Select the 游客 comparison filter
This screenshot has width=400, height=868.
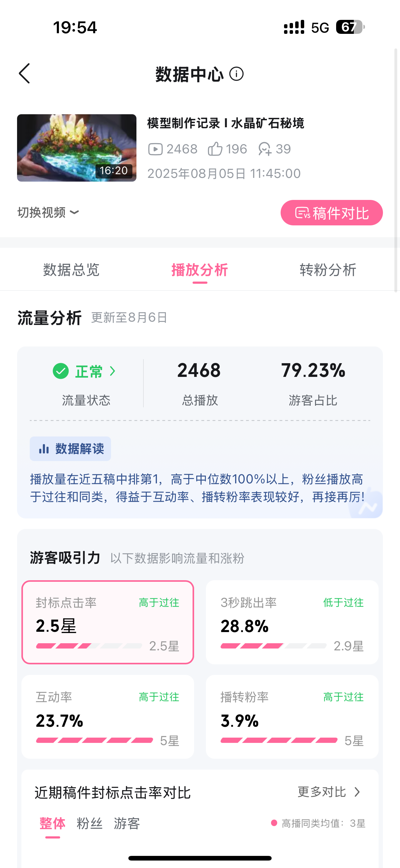pos(127,823)
